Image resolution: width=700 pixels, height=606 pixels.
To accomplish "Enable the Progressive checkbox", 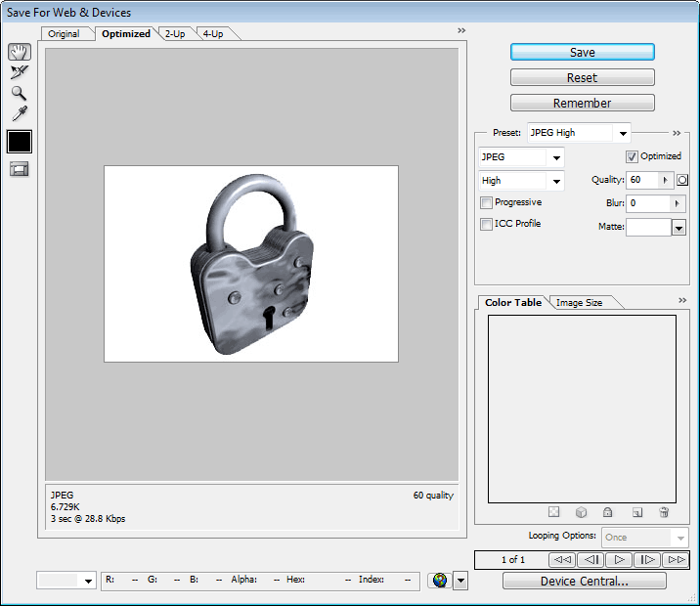I will coord(486,202).
